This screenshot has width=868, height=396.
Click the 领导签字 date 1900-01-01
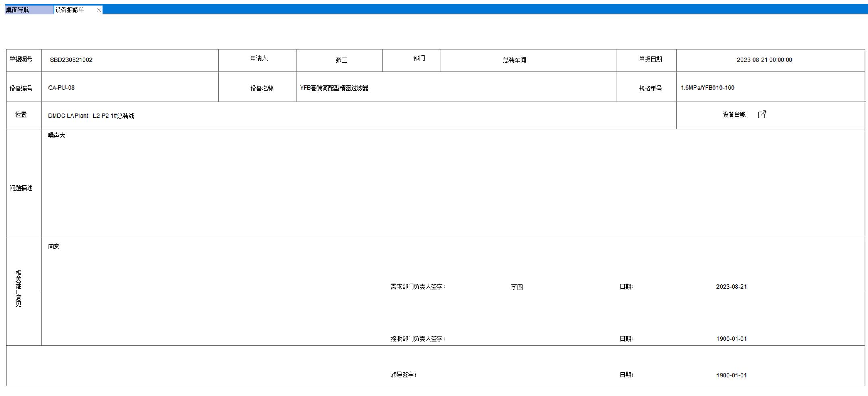731,375
